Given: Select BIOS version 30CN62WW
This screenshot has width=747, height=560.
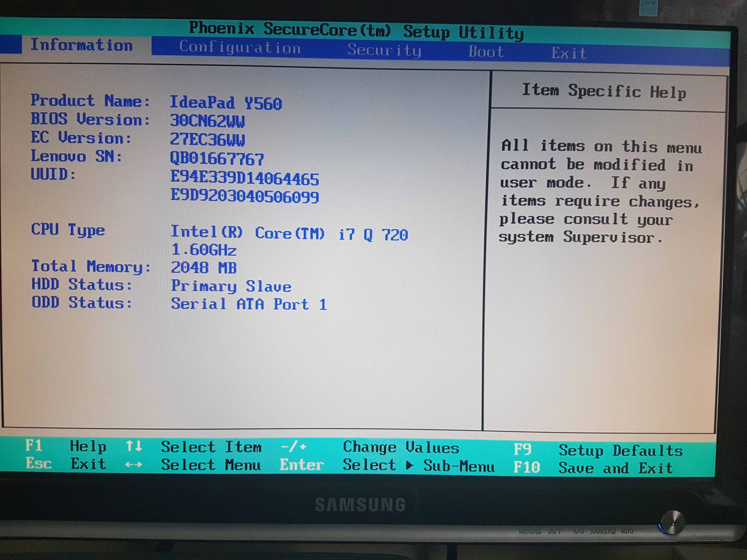Looking at the screenshot, I should click(x=207, y=121).
